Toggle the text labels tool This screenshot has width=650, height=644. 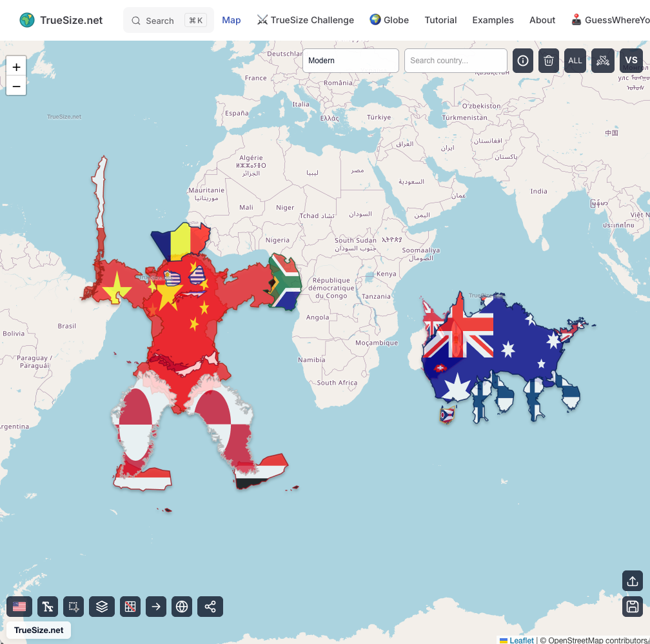coord(48,607)
